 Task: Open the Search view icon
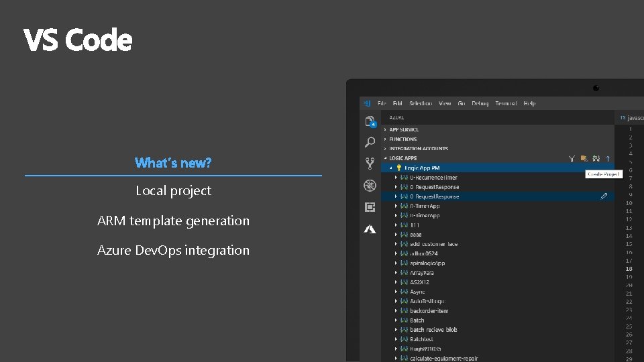pyautogui.click(x=370, y=142)
